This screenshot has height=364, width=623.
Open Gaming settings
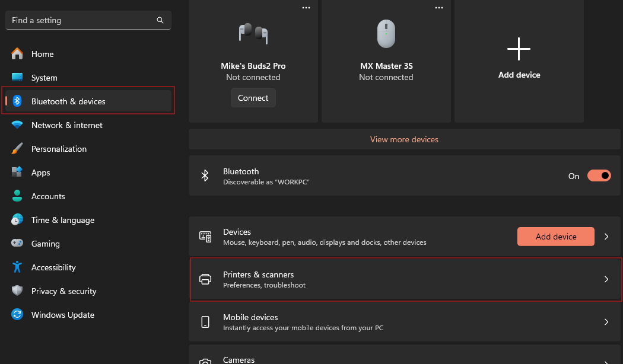88,244
